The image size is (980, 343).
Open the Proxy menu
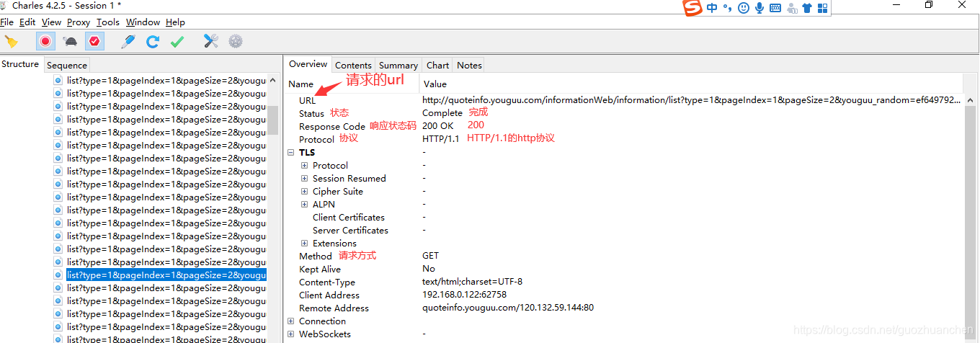pos(79,22)
